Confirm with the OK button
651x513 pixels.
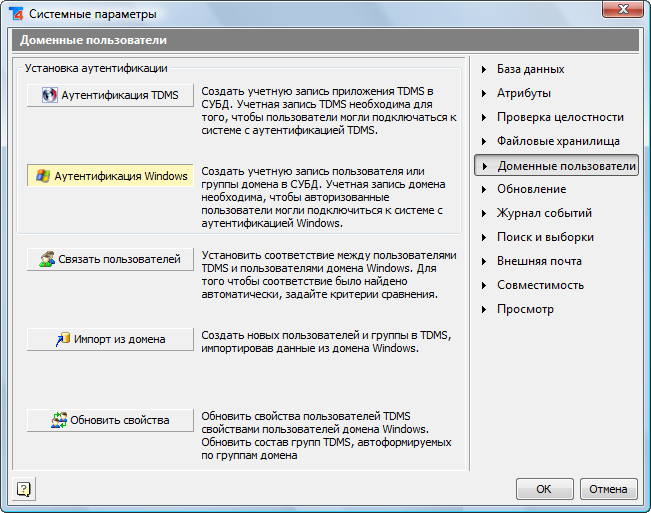(x=545, y=489)
